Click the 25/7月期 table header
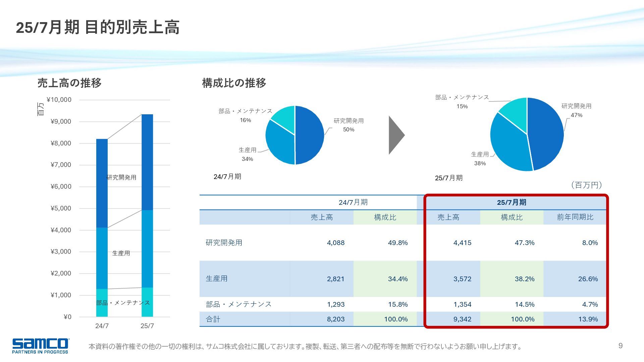 click(512, 202)
